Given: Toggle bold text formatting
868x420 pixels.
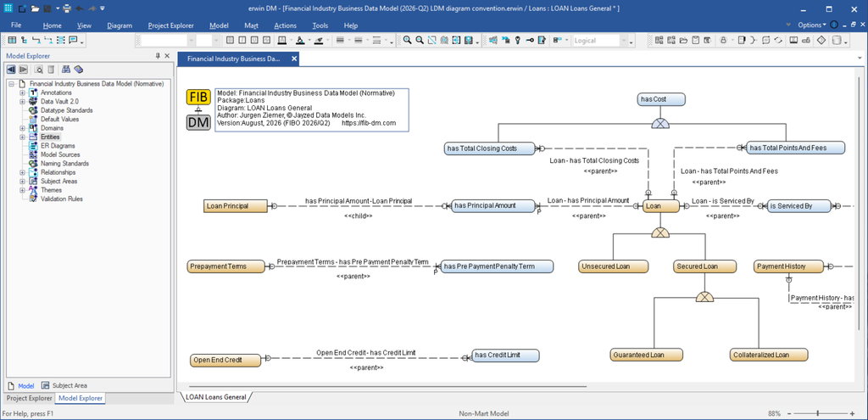Looking at the screenshot, I should click(230, 40).
